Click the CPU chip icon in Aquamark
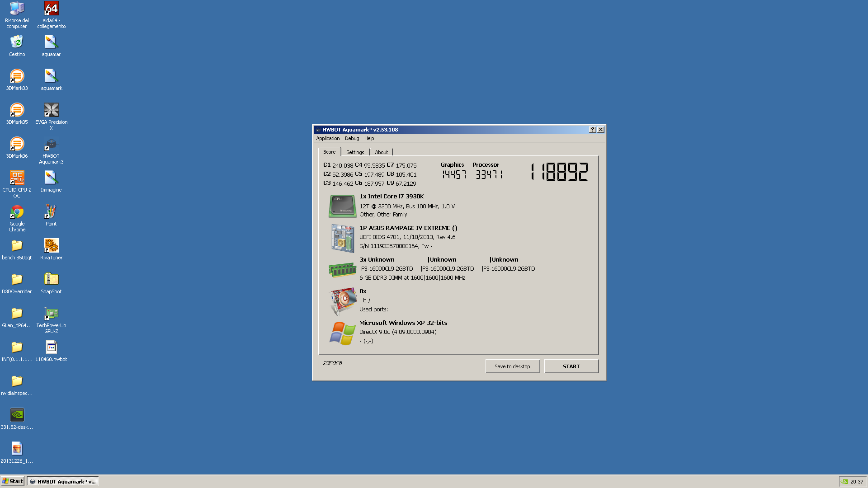The image size is (868, 488). click(x=342, y=206)
